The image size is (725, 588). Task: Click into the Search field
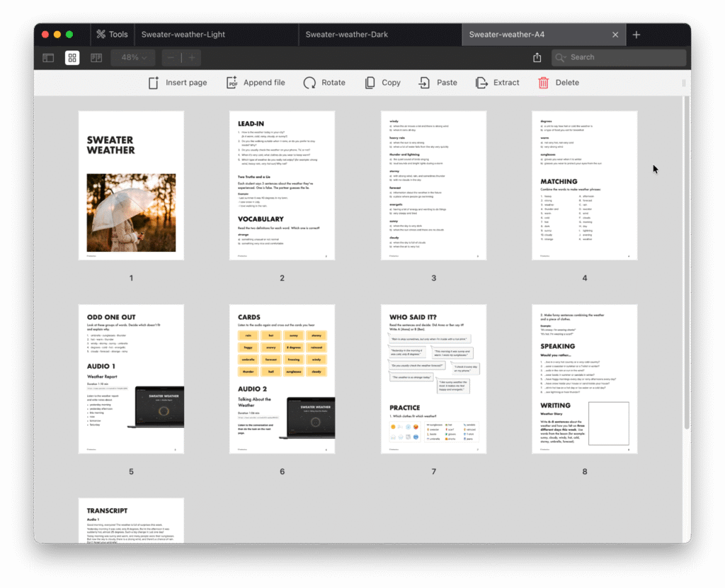[623, 57]
